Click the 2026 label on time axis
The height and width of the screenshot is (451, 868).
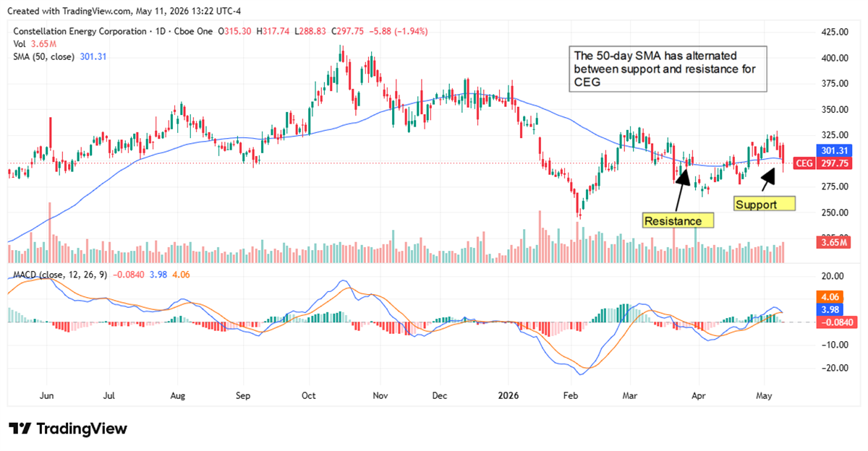click(x=509, y=396)
